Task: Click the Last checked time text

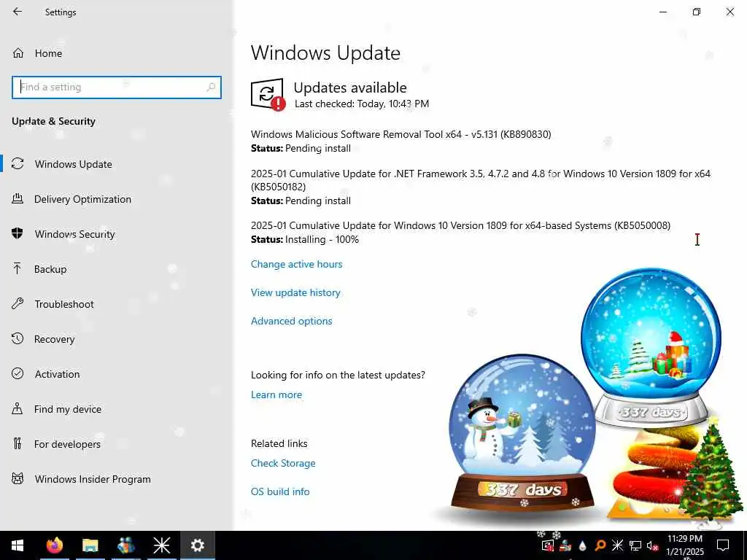Action: click(362, 104)
